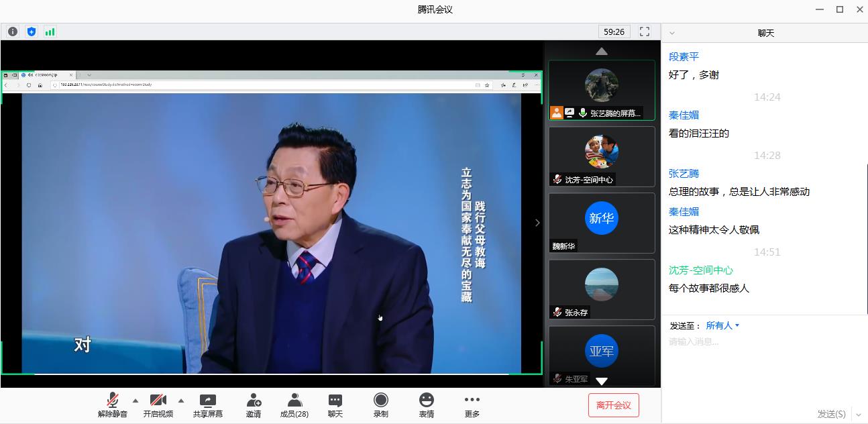Screen dimensions: 868x424
Task: Start sharing with 共享屏幕
Action: [208, 405]
